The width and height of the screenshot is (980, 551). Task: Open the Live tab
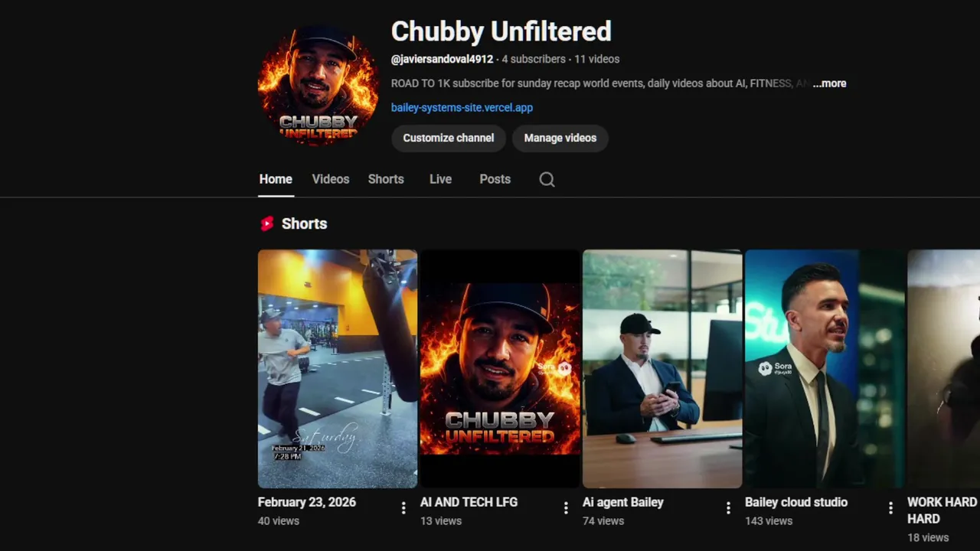440,179
